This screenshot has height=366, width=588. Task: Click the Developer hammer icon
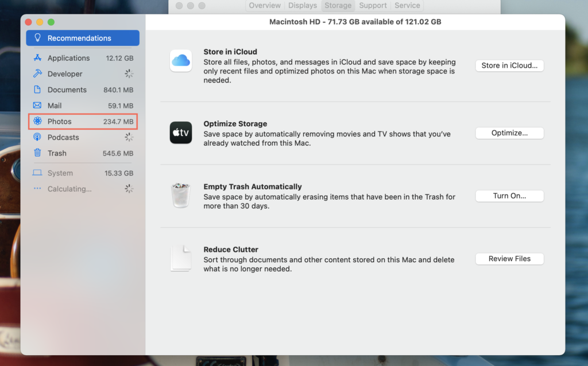[x=37, y=74]
